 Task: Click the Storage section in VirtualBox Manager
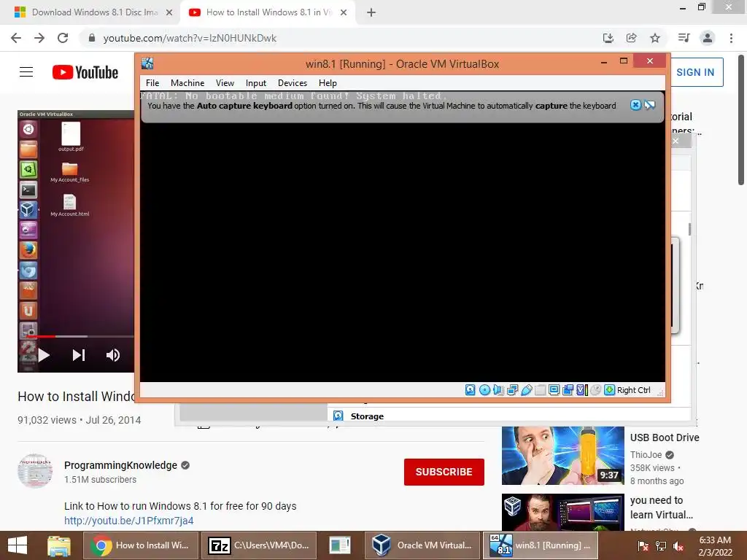pos(367,416)
